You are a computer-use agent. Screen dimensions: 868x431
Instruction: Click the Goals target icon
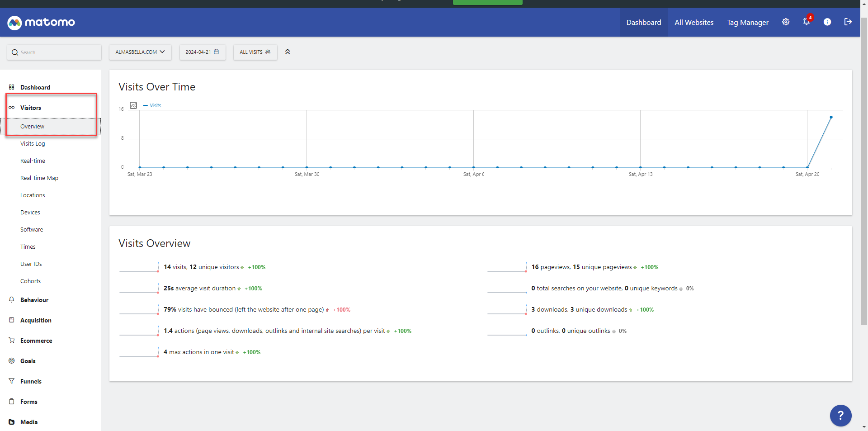(x=12, y=360)
